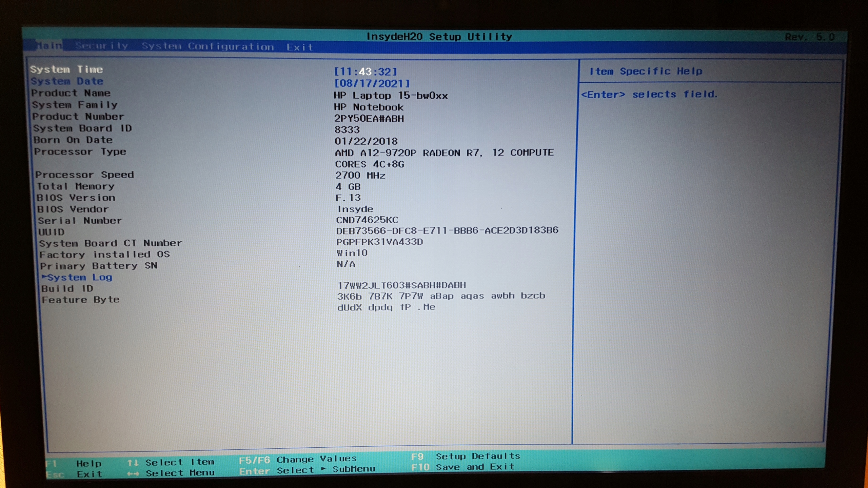Select the Exit menu tab
868x488 pixels.
299,47
